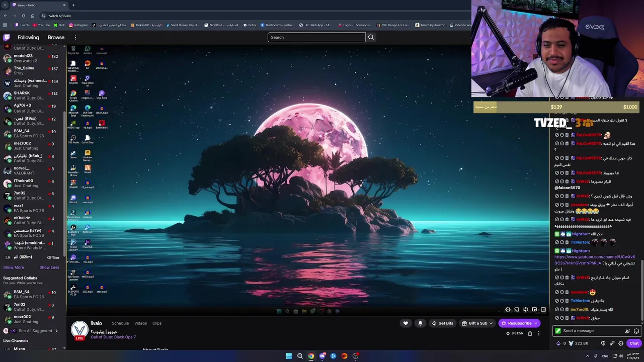This screenshot has height=362, width=644.
Task: Open the three-dot stream options menu
Action: (538, 333)
